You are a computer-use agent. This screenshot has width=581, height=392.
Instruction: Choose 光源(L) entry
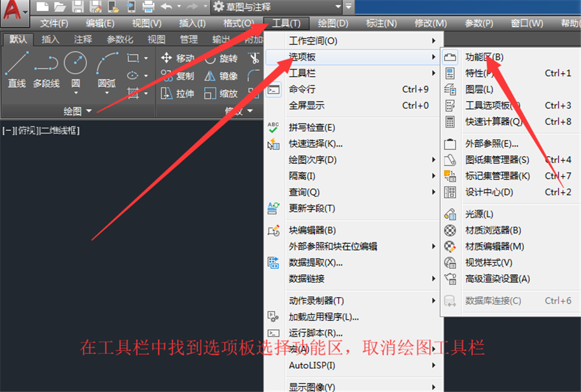pyautogui.click(x=511, y=214)
